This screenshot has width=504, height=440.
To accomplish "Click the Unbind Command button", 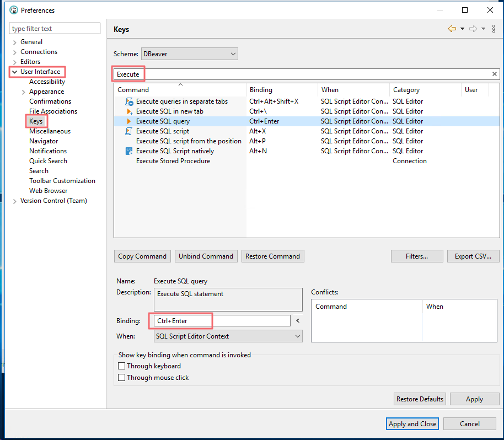I will tap(206, 256).
